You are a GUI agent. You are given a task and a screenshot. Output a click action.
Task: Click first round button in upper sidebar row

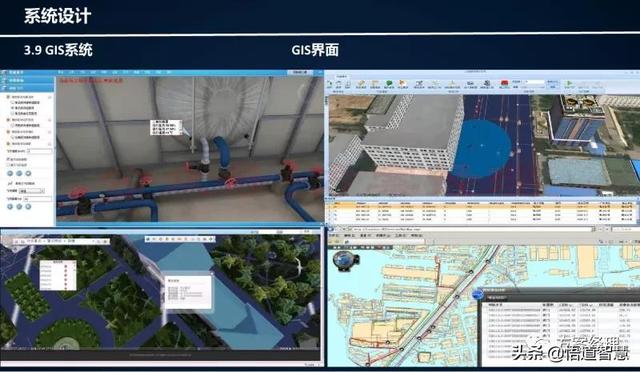click(10, 173)
